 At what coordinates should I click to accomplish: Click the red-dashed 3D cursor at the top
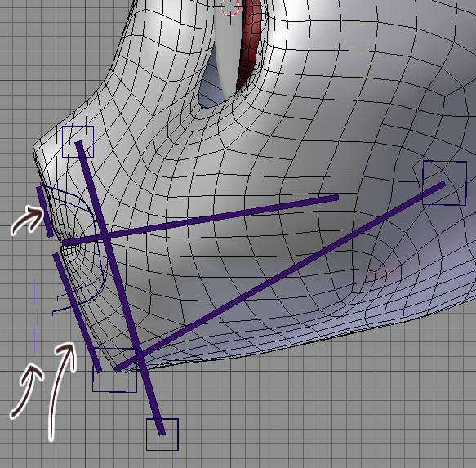point(230,7)
